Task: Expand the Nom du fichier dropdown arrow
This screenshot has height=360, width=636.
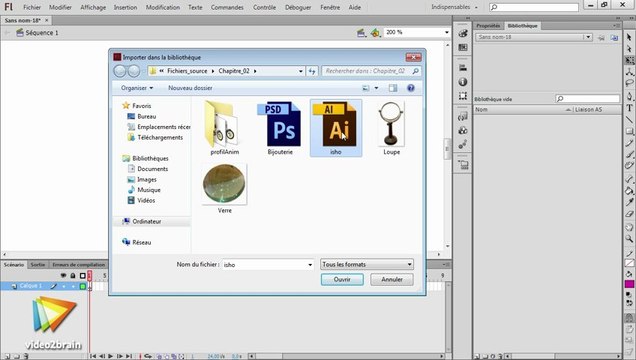Action: [x=310, y=265]
